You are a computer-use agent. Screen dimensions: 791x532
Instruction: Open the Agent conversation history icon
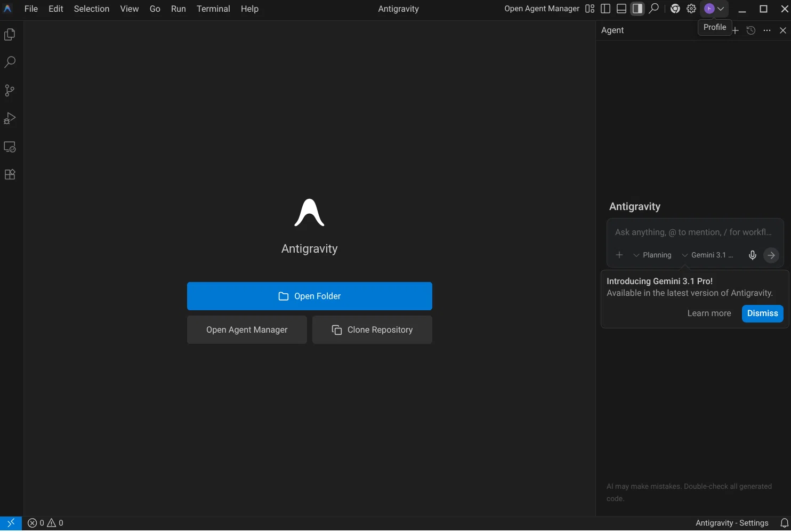point(751,30)
